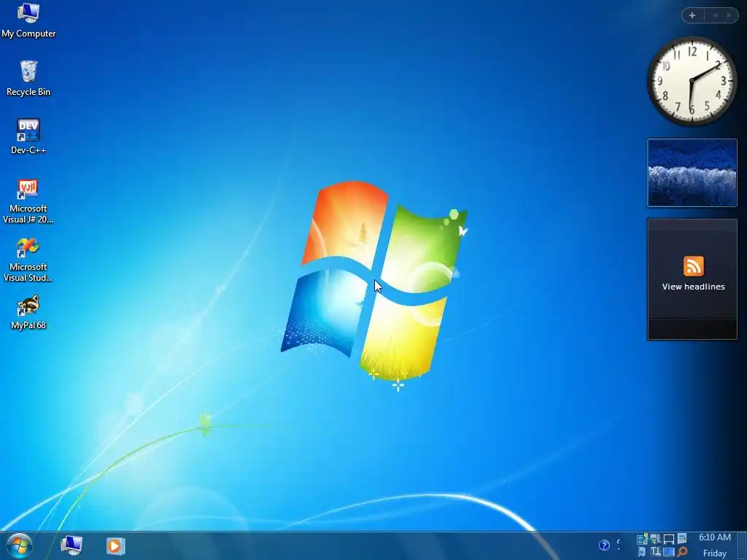The height and width of the screenshot is (560, 747).
Task: Click the blue screen tray icon
Action: 669,552
